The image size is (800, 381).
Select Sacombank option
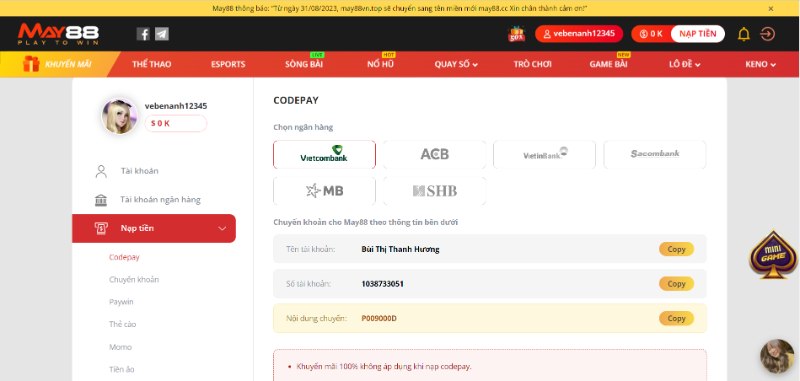pos(655,155)
